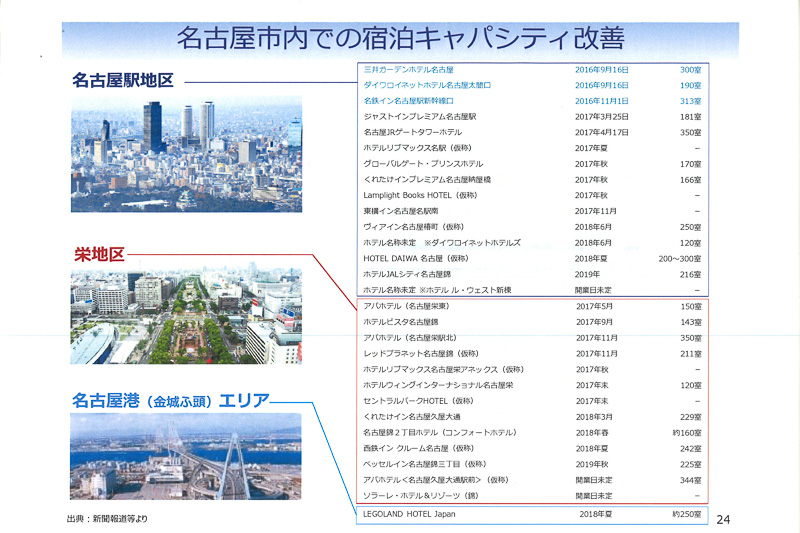
Task: Select 名古屋JRゲートタワーホテル
Action: [413, 133]
